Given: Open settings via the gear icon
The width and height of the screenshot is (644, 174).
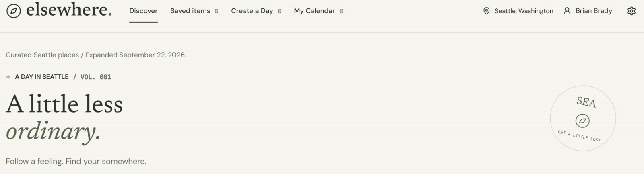Looking at the screenshot, I should pos(632,11).
